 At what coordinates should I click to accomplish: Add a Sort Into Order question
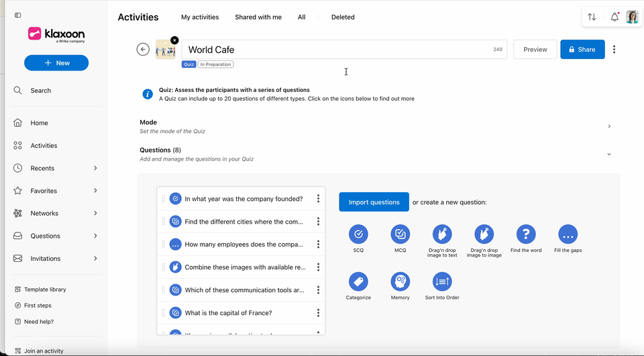442,281
